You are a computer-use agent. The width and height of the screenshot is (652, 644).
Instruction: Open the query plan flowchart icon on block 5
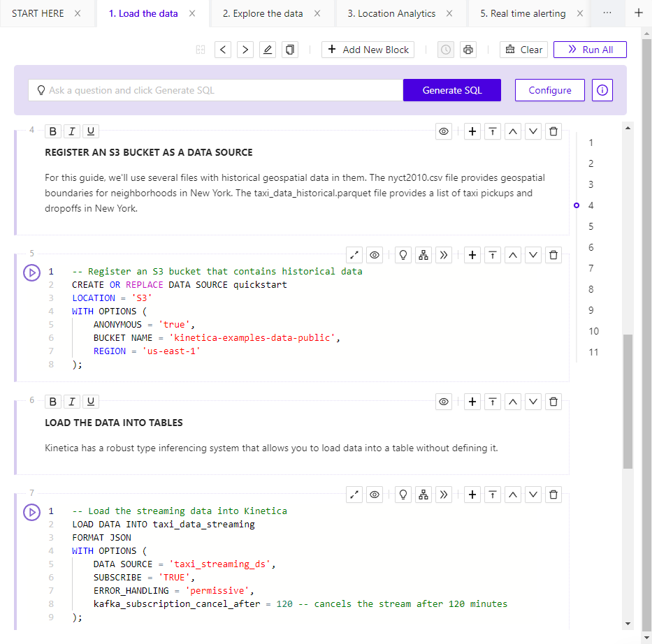(423, 254)
